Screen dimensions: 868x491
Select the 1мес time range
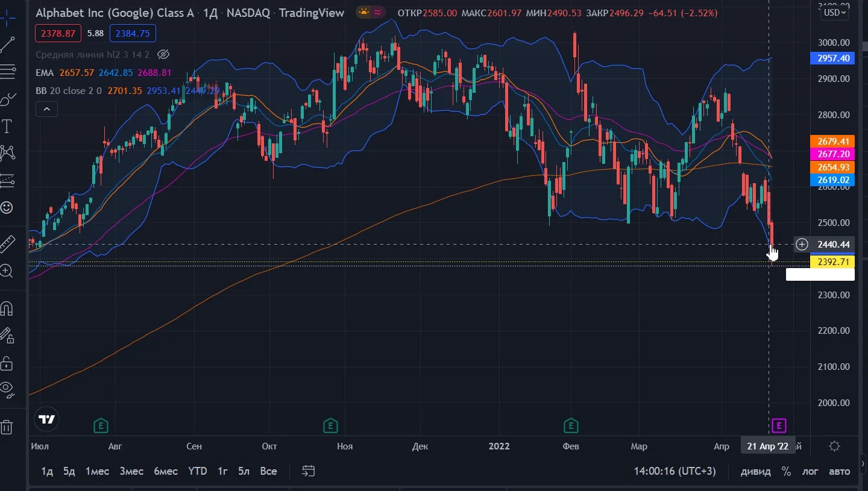(97, 471)
